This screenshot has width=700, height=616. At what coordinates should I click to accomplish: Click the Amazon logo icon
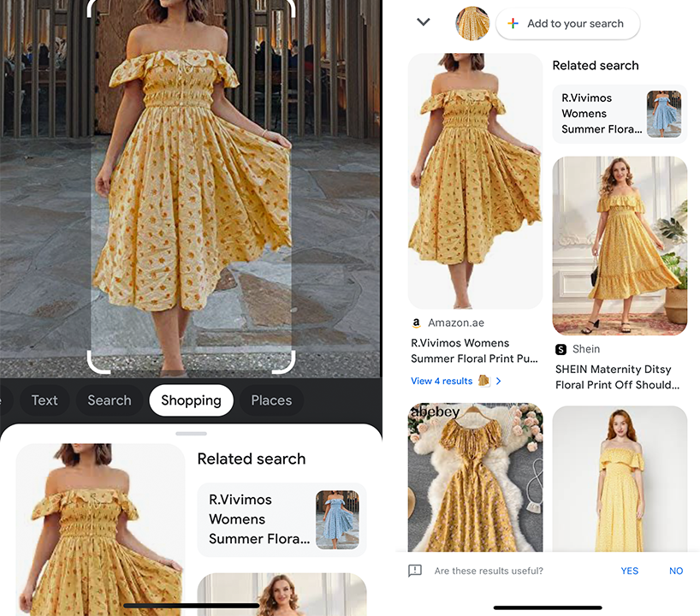416,323
